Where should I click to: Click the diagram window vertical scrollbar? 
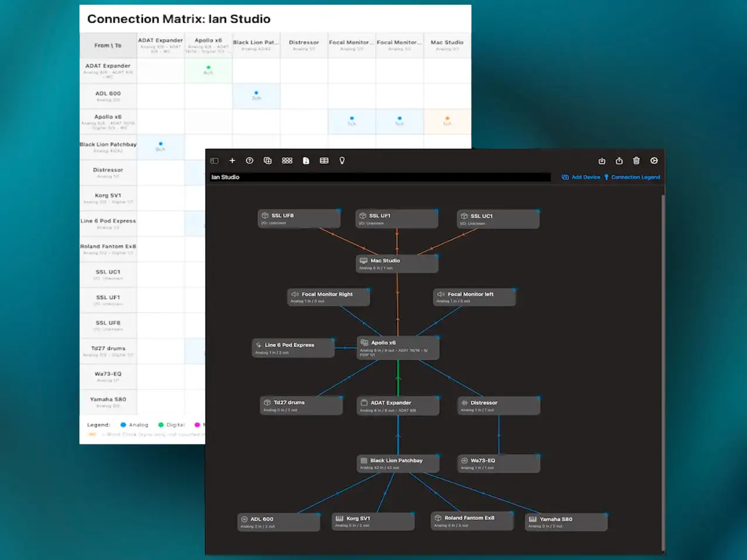click(663, 373)
